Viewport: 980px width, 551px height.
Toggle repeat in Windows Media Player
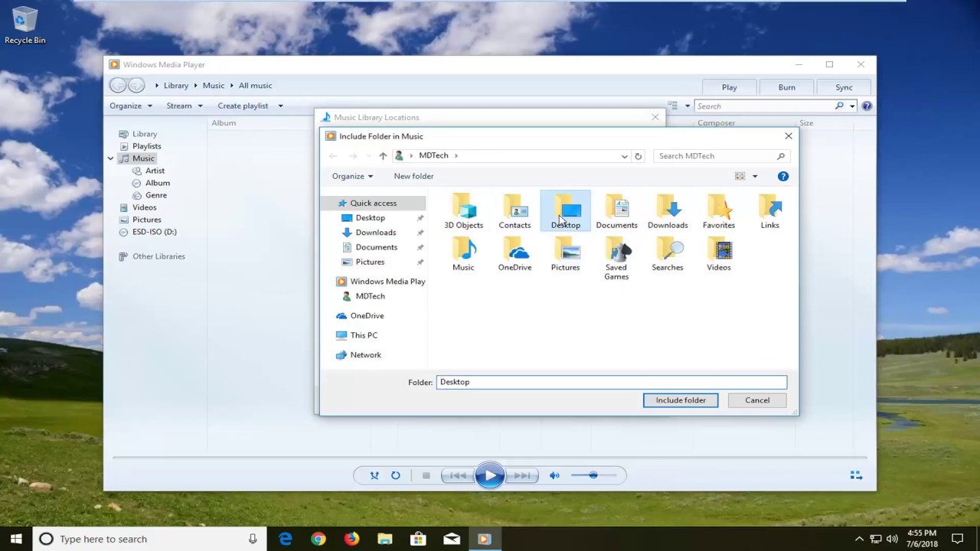396,475
